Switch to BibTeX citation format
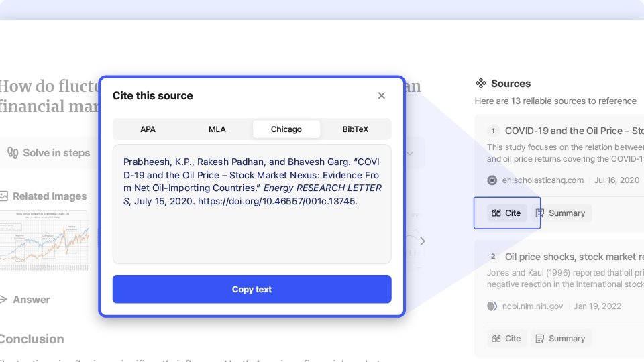Screen dimensions: 644x362 tap(356, 129)
